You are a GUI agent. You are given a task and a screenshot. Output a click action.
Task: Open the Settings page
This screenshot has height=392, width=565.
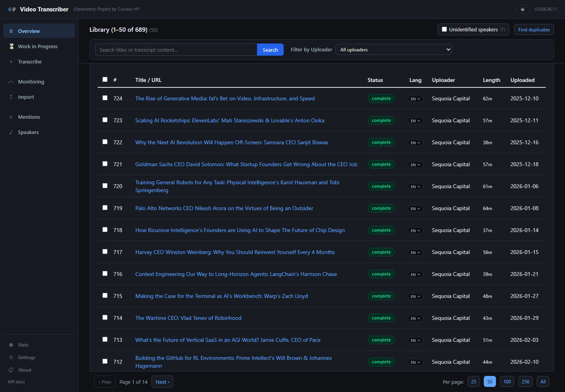point(39,358)
